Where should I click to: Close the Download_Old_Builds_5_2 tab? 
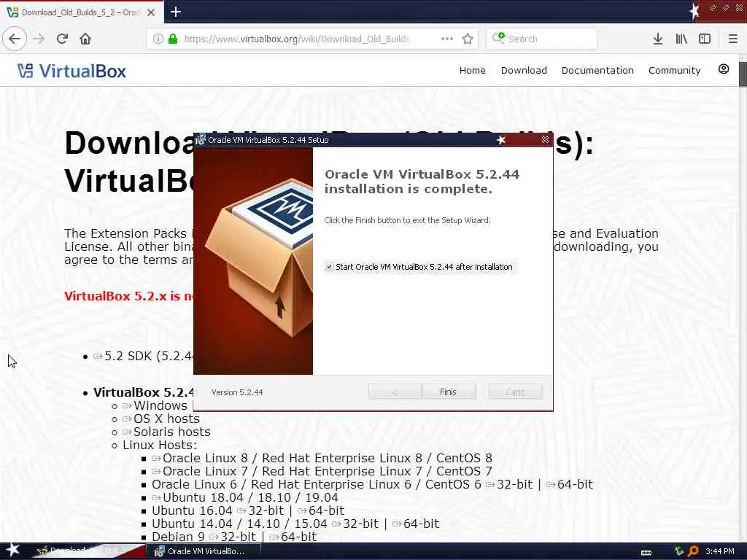pyautogui.click(x=150, y=12)
